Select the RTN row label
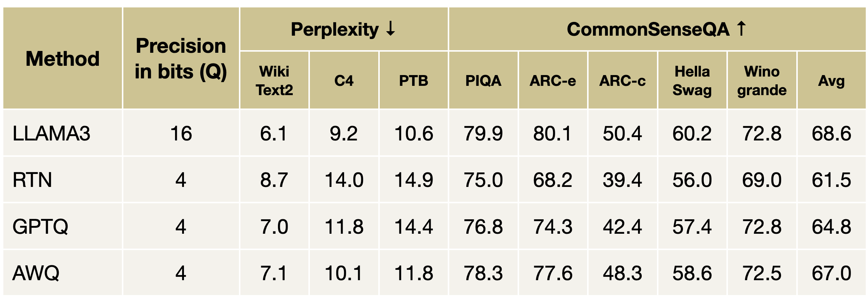The height and width of the screenshot is (301, 868). [x=32, y=180]
